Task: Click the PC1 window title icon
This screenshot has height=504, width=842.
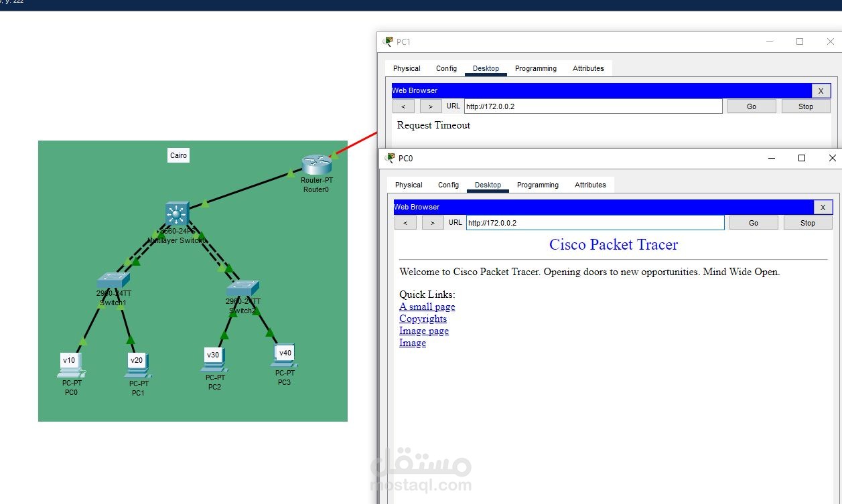Action: (388, 41)
